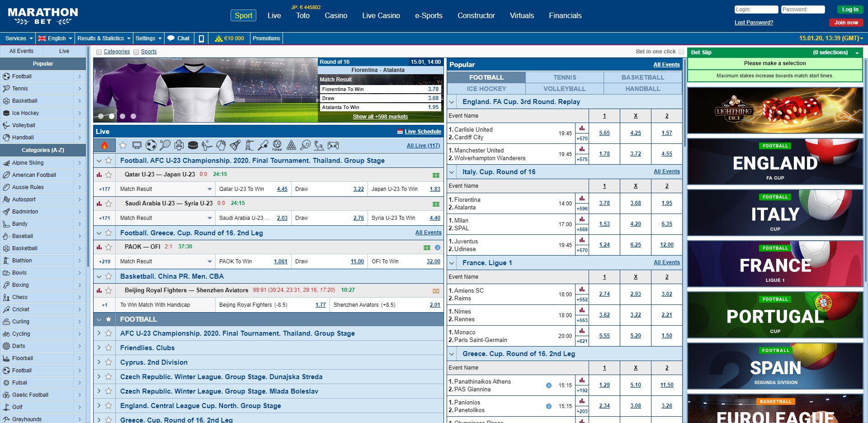Filter live events by handball icon
The image size is (868, 423).
click(x=221, y=145)
